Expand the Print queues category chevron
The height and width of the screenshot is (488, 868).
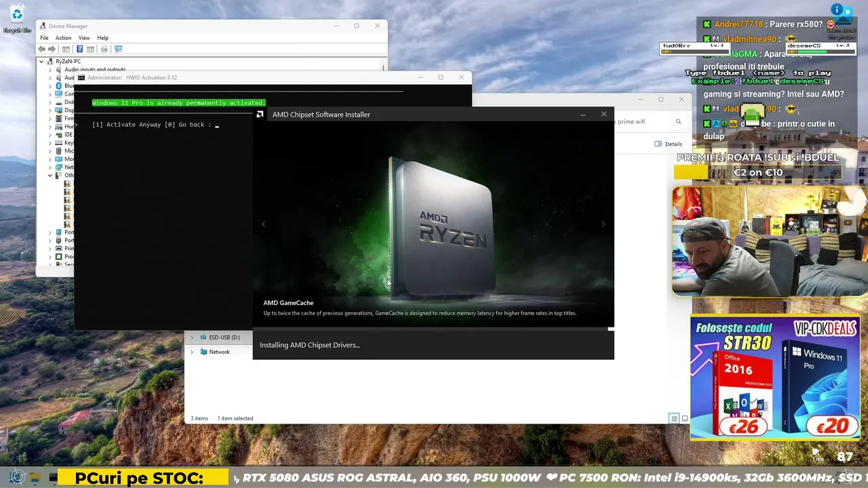(x=50, y=249)
